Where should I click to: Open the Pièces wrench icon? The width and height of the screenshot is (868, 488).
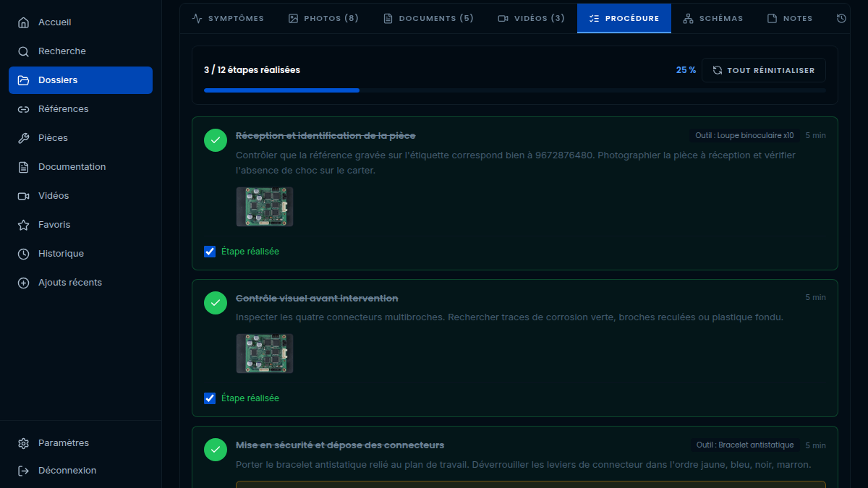click(x=24, y=138)
